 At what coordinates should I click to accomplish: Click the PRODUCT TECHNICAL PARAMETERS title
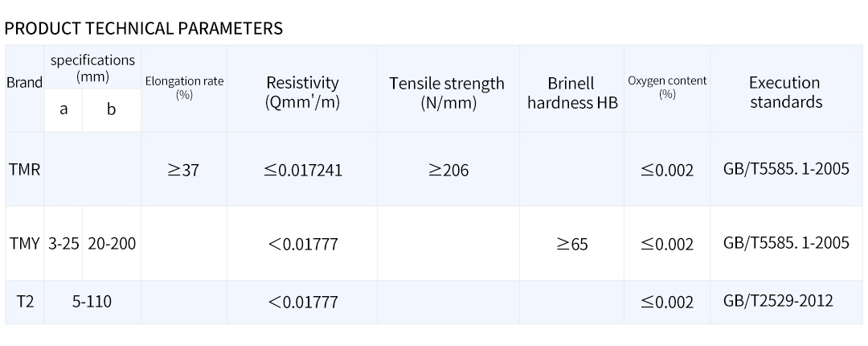[x=144, y=28]
